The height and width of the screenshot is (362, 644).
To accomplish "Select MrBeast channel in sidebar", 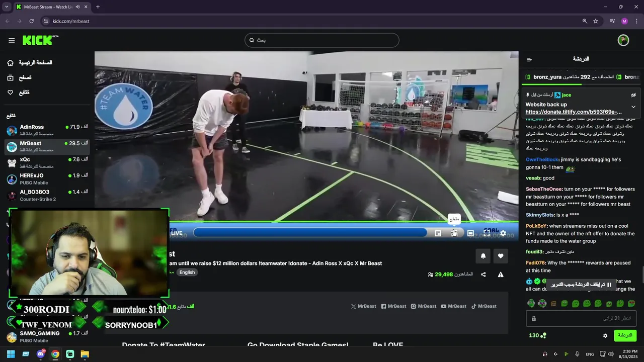I will point(47,146).
